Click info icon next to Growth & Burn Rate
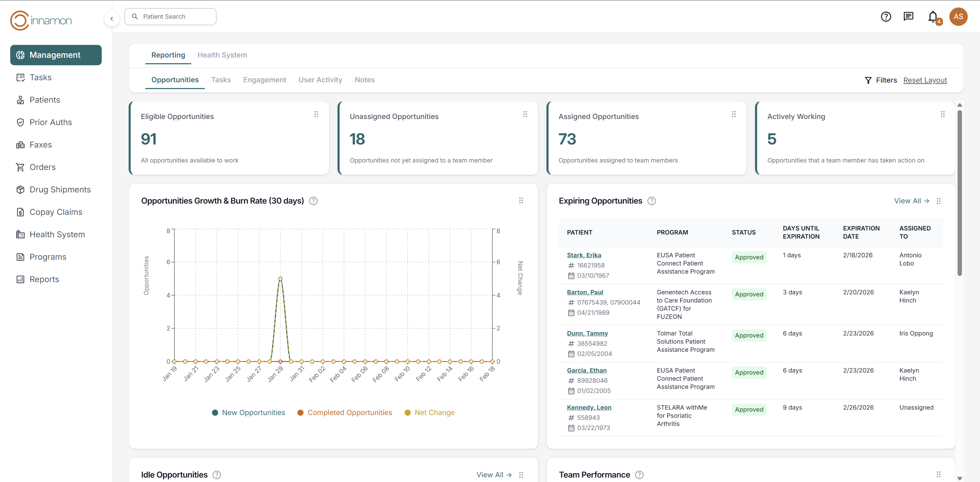 coord(313,201)
